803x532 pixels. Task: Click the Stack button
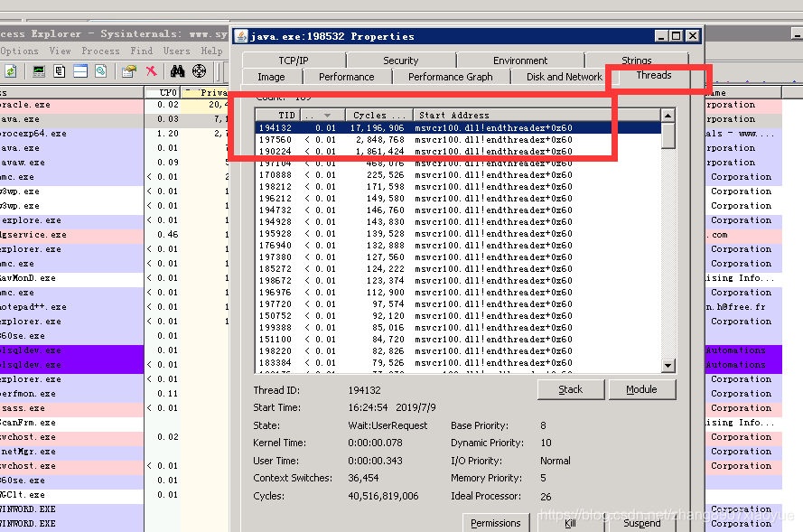[571, 389]
